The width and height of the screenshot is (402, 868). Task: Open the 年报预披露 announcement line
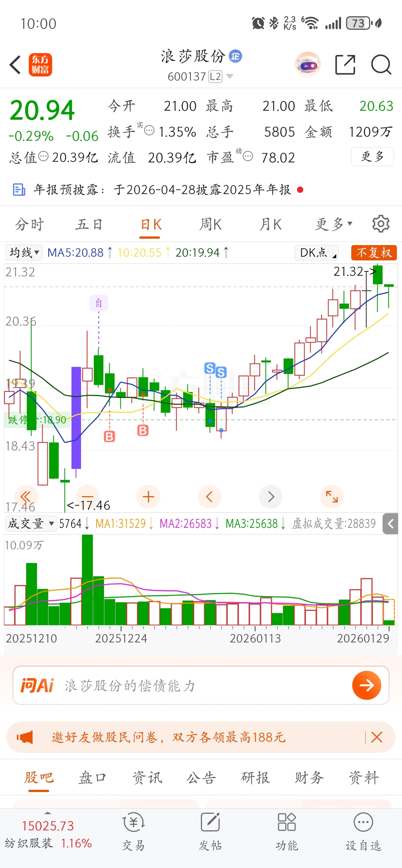(162, 190)
